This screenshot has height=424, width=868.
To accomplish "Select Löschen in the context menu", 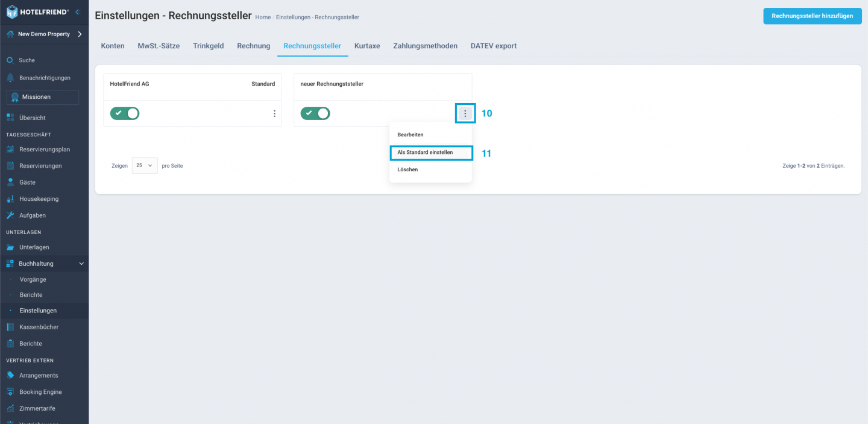I will 407,169.
